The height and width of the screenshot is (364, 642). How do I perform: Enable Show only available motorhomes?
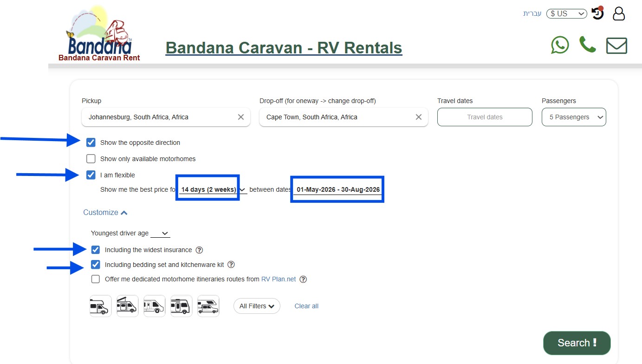(x=91, y=159)
